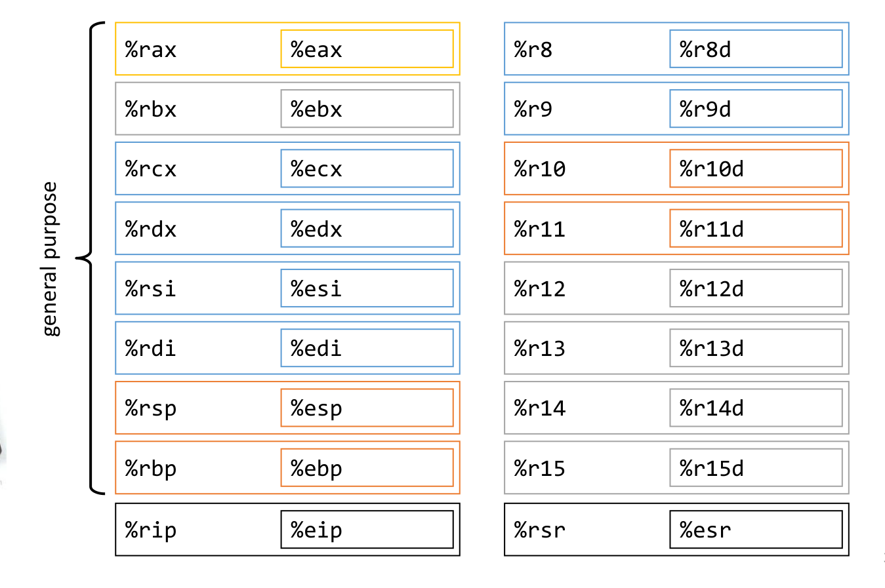
Task: Click the %r9d register box
Action: [x=756, y=109]
